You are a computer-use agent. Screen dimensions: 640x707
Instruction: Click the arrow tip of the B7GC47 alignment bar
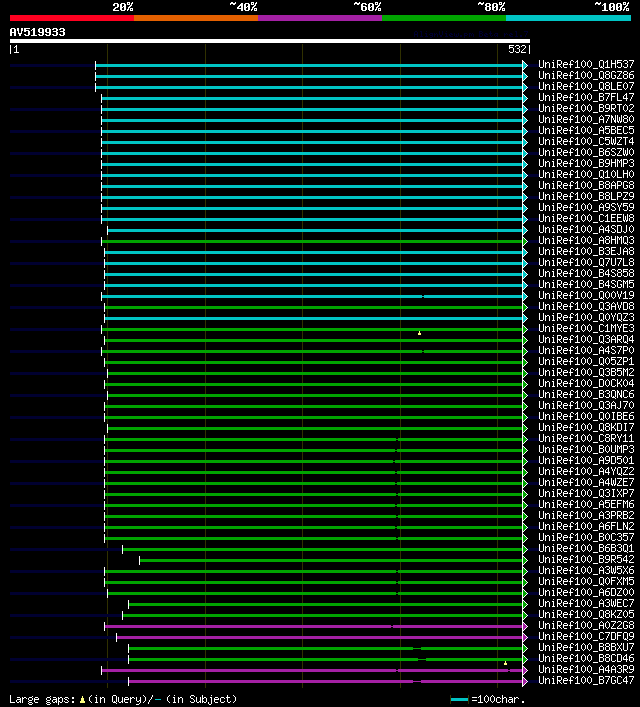pyautogui.click(x=525, y=681)
